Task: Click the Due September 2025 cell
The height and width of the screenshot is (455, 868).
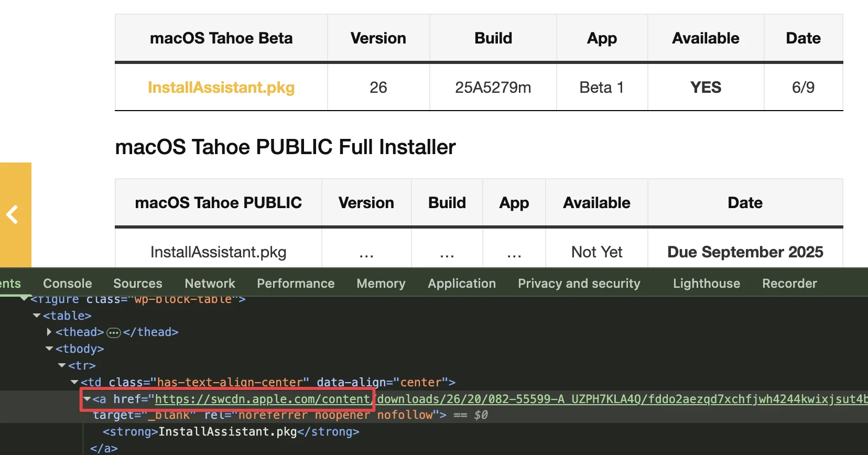Action: tap(745, 252)
